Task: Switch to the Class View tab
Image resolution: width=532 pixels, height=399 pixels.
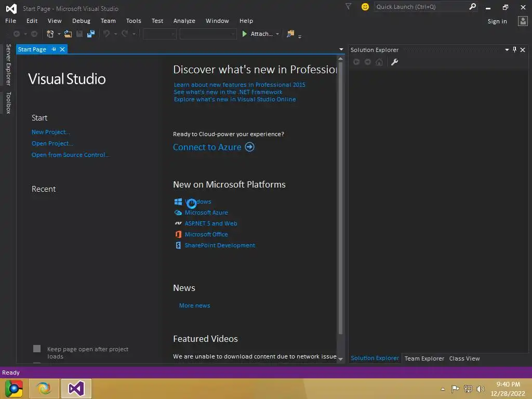Action: click(464, 358)
